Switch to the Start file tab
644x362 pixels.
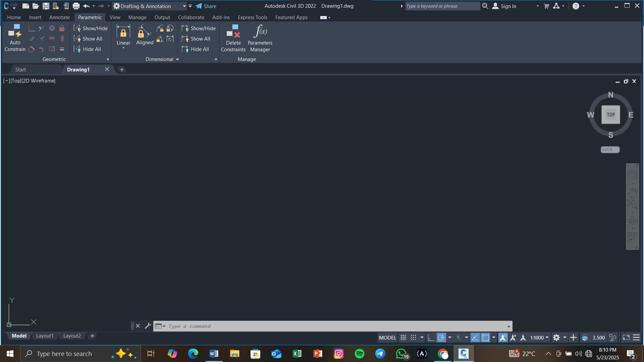pos(20,70)
